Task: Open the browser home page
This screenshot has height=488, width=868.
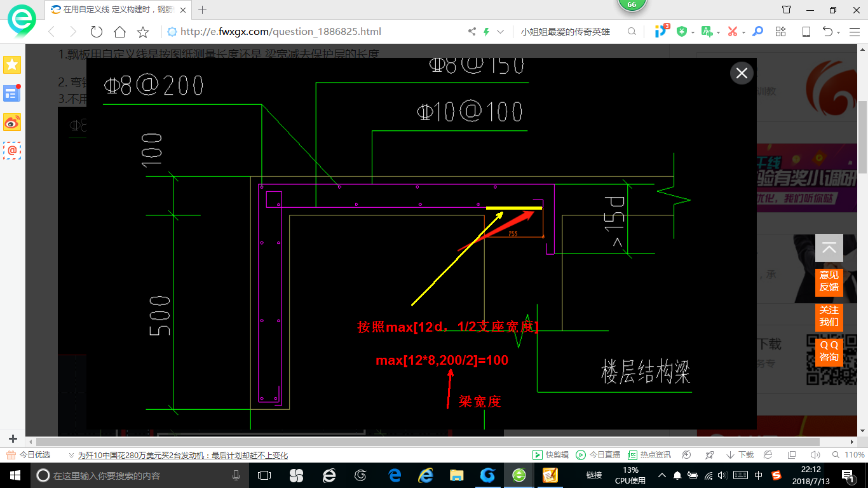Action: pos(119,32)
